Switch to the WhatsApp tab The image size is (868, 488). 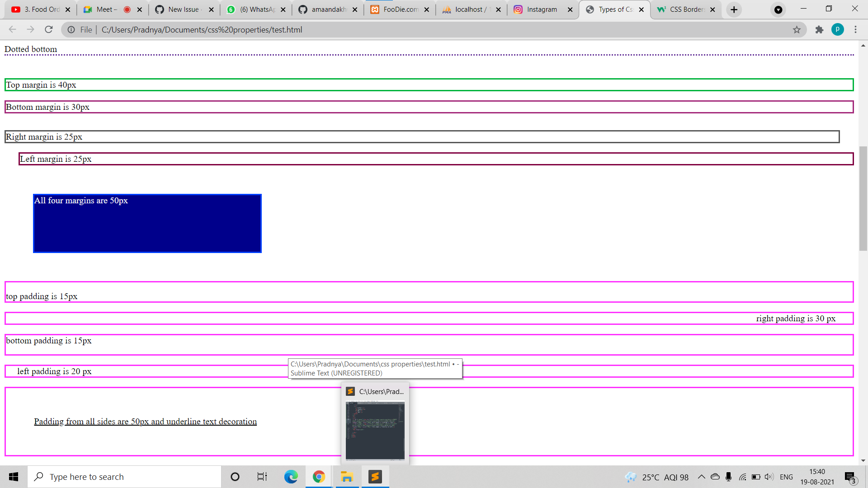point(256,9)
